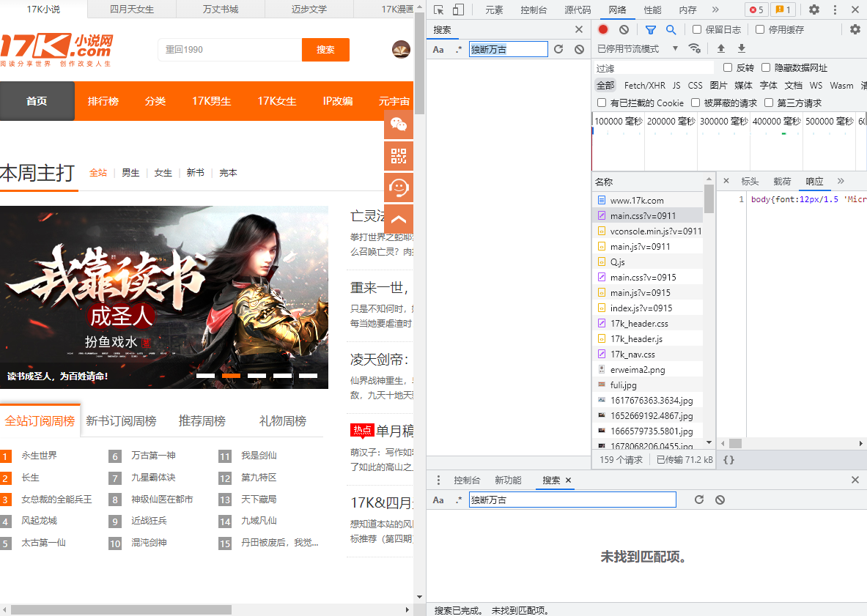Expand more request detail tabs chevron
Image resolution: width=867 pixels, height=616 pixels.
click(841, 181)
